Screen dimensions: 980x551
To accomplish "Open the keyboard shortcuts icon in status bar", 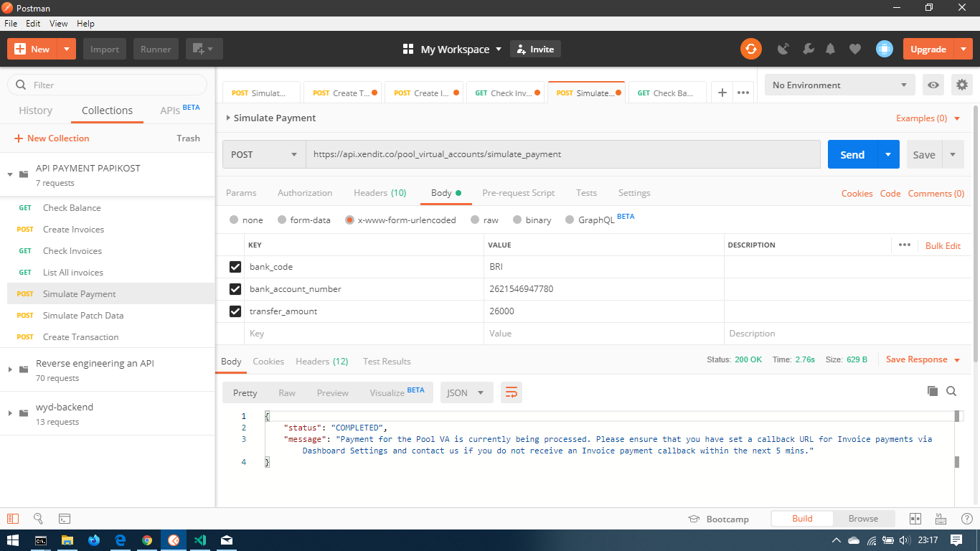I will pos(940,519).
